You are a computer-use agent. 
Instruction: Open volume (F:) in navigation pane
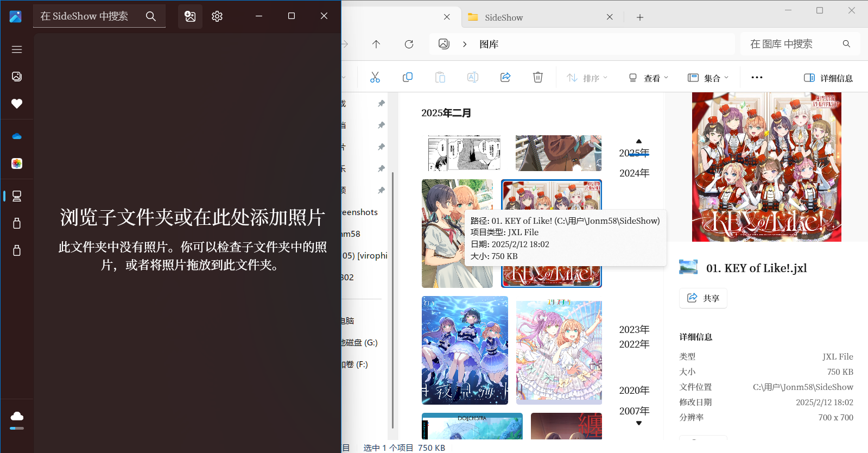point(356,364)
